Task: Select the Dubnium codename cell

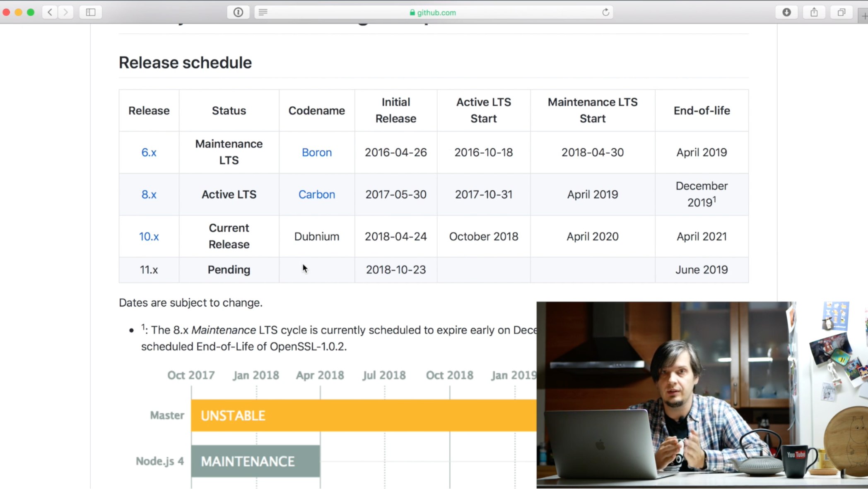Action: [317, 237]
